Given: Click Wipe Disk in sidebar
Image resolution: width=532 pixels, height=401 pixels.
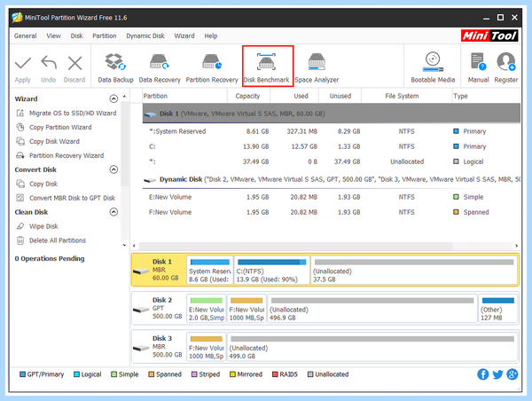Looking at the screenshot, I should (x=37, y=226).
